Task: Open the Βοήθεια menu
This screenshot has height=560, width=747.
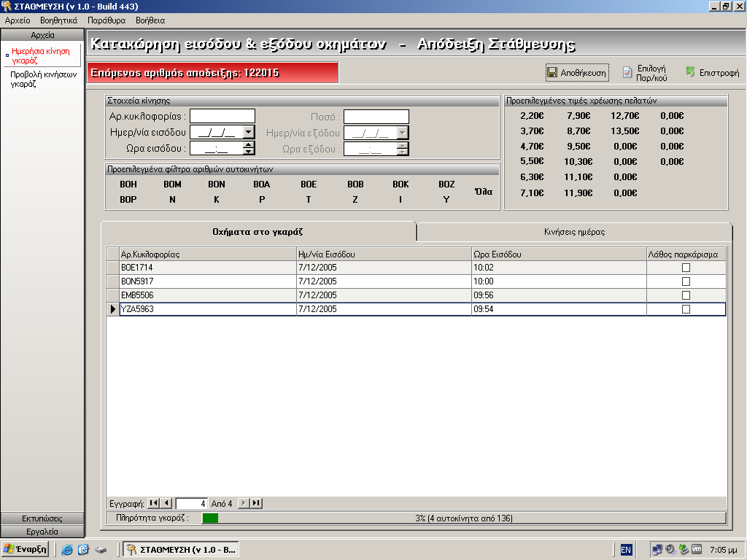Action: (150, 20)
